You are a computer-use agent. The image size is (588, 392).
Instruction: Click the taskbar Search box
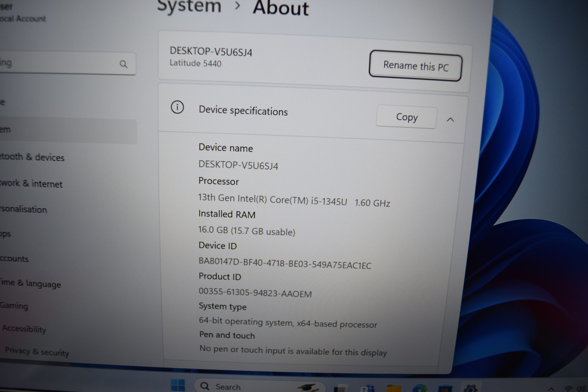point(260,386)
